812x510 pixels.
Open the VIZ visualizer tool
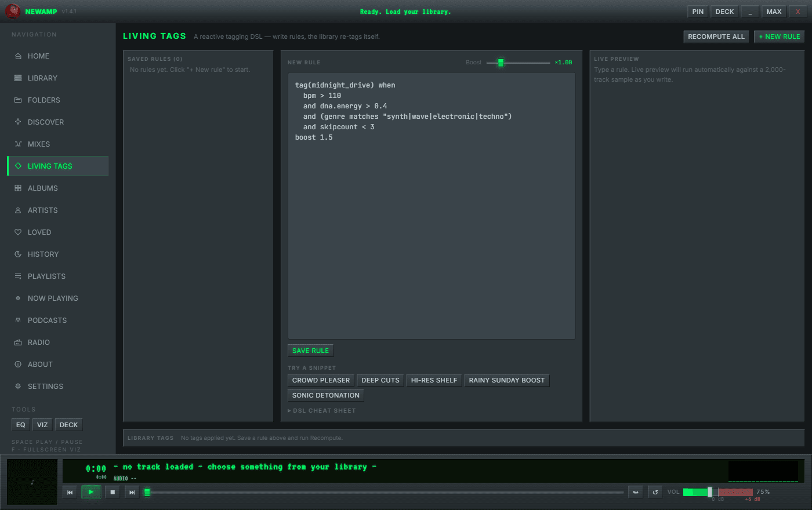point(42,425)
